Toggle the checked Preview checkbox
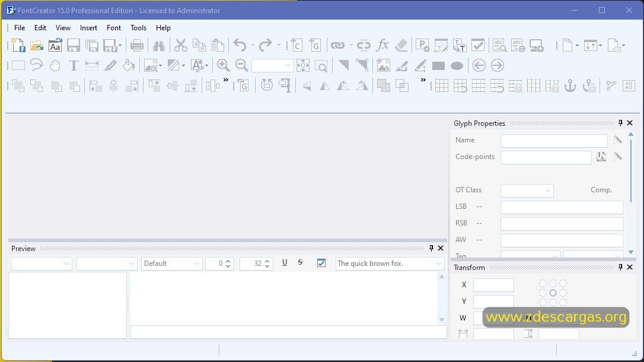This screenshot has height=362, width=644. (x=321, y=263)
